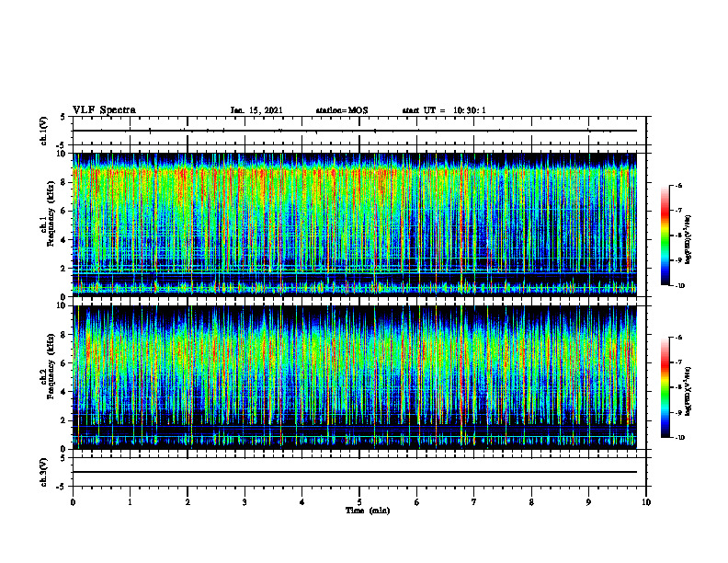Viewport: 728px width, 563px height.
Task: Click the Time (min) axis title
Action: click(x=368, y=511)
